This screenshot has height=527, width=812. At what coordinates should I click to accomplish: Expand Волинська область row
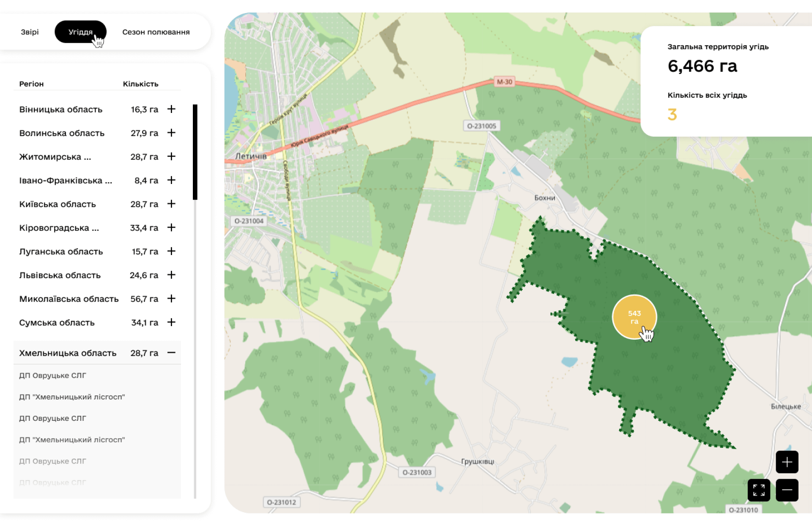[171, 133]
